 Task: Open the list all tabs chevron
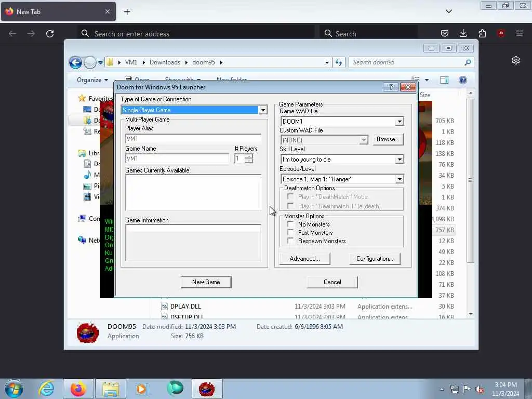tap(448, 11)
